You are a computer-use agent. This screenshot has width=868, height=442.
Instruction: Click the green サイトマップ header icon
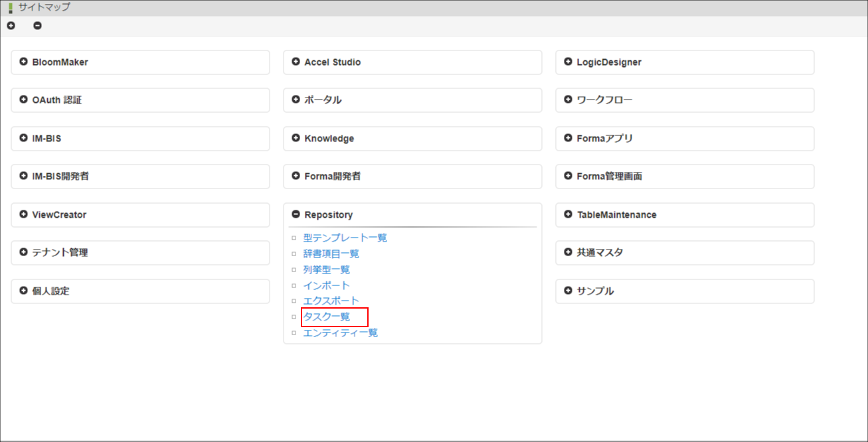[11, 7]
